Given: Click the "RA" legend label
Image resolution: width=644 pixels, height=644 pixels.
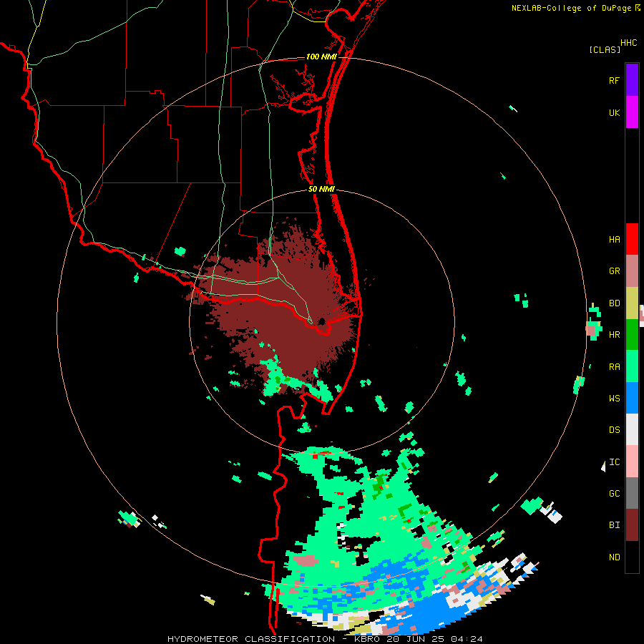Looking at the screenshot, I should (614, 367).
